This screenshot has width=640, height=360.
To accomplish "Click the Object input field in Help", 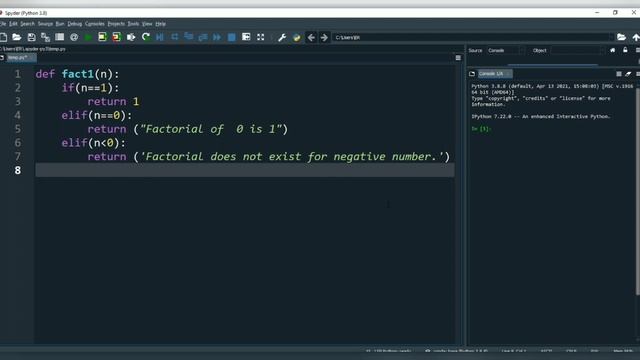I will tap(577, 50).
